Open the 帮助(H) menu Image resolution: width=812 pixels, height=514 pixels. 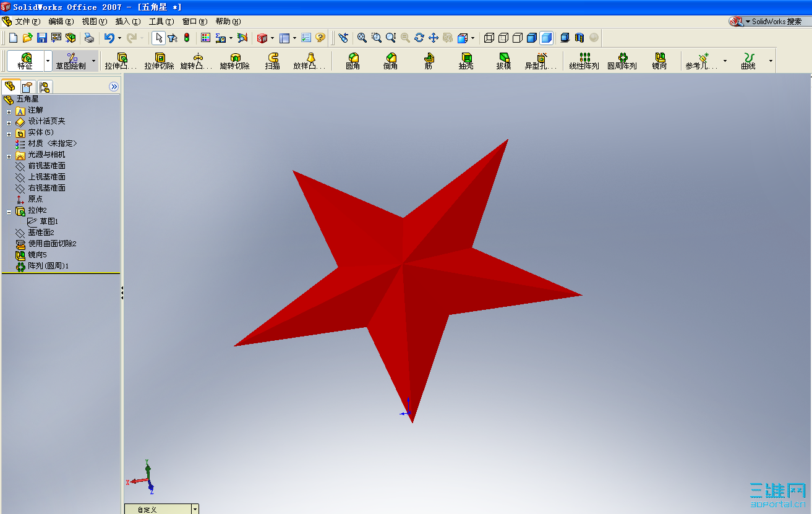coord(228,21)
